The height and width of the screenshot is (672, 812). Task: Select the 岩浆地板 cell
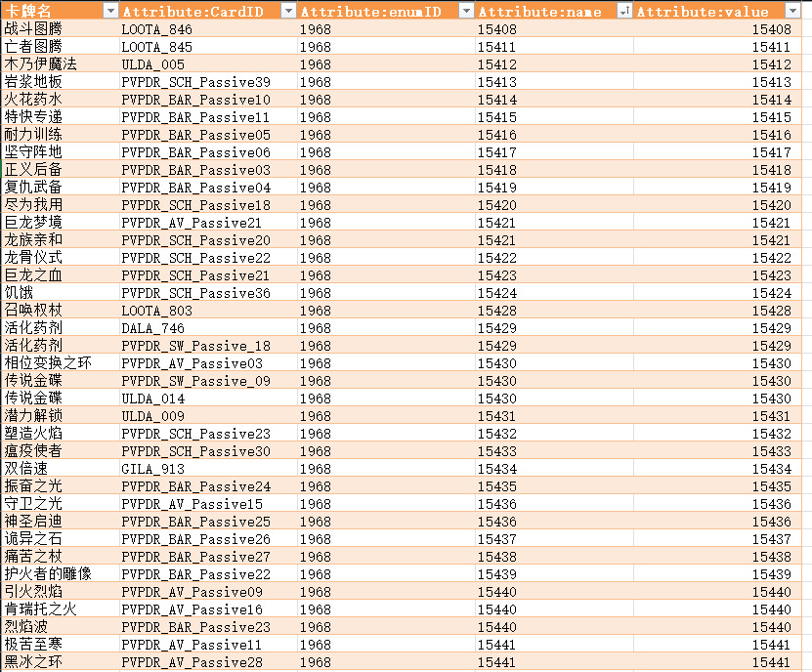pyautogui.click(x=60, y=82)
